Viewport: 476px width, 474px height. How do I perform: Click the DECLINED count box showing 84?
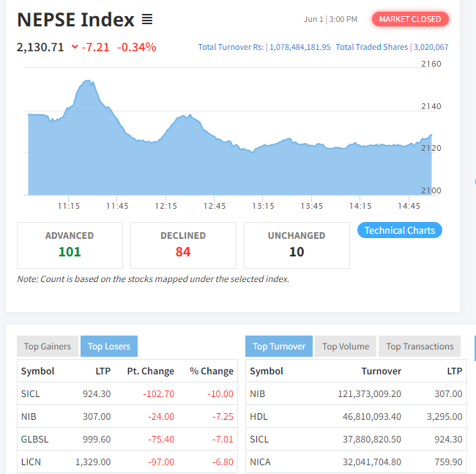pos(183,245)
